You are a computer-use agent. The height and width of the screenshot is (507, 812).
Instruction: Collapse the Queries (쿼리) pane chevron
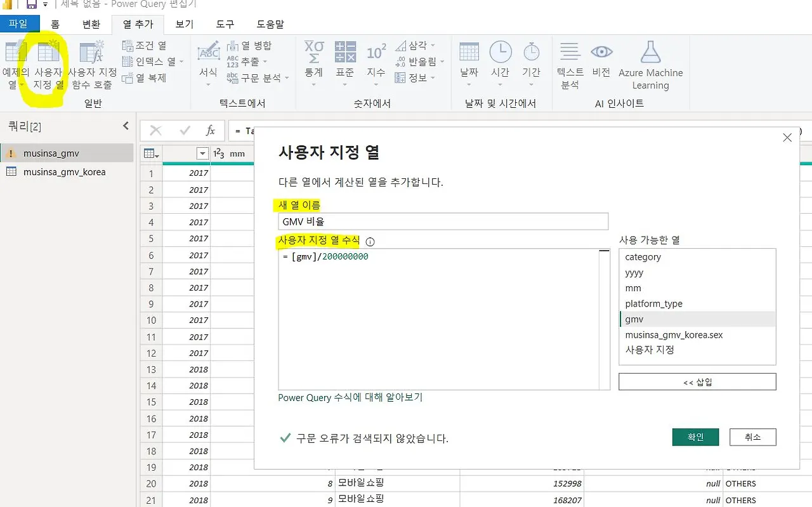(x=126, y=126)
